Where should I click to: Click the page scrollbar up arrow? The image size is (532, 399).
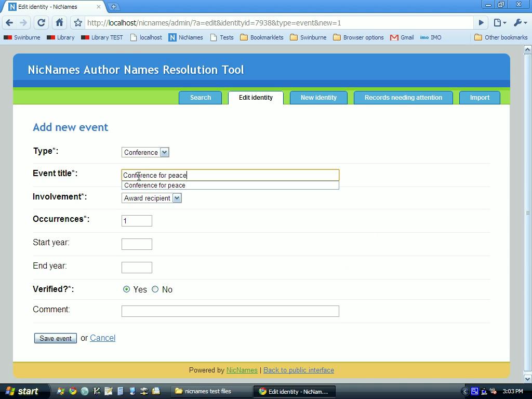(x=528, y=50)
